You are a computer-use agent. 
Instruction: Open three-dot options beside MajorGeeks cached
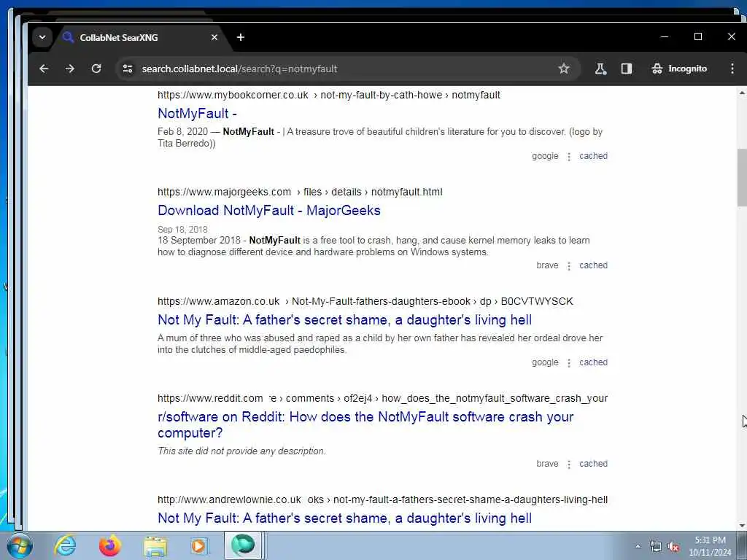tap(569, 266)
